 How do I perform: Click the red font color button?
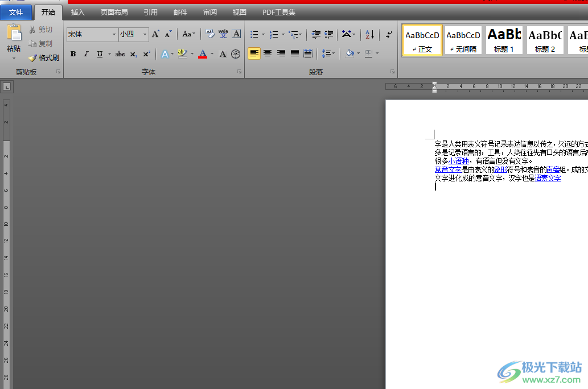(x=203, y=54)
